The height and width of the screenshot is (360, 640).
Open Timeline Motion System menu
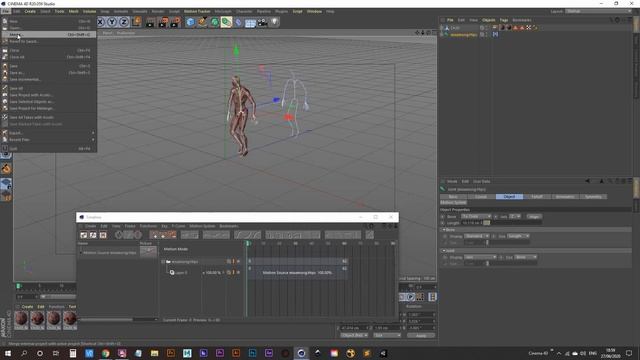(202, 226)
